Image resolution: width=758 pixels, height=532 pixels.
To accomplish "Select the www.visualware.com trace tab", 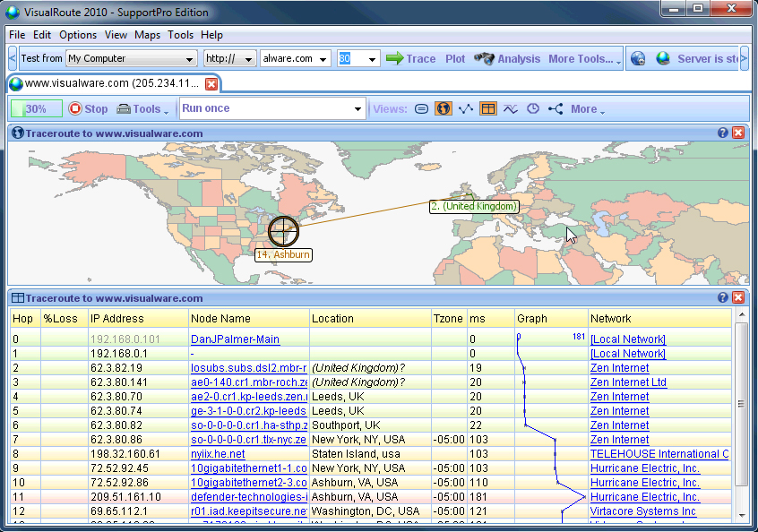I will click(112, 83).
